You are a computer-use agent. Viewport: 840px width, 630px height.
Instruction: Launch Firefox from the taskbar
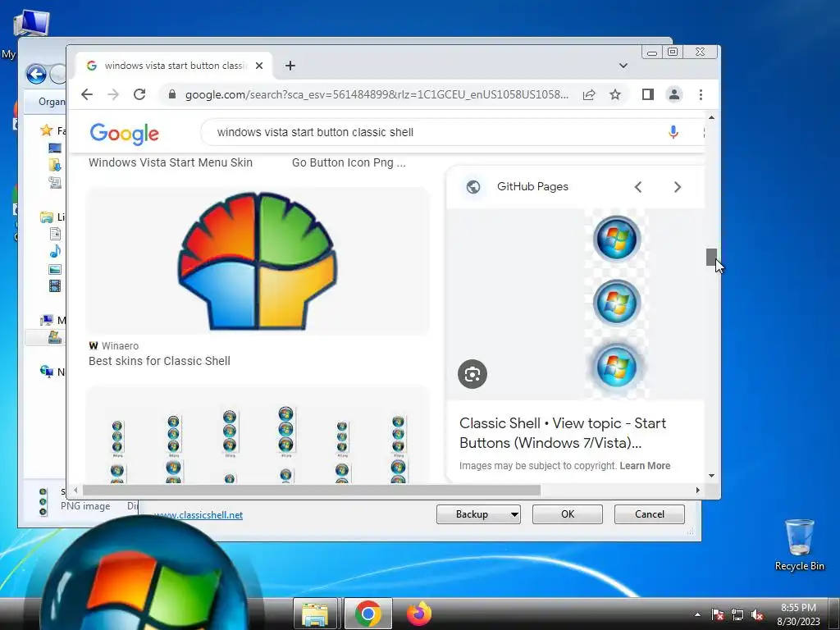419,614
